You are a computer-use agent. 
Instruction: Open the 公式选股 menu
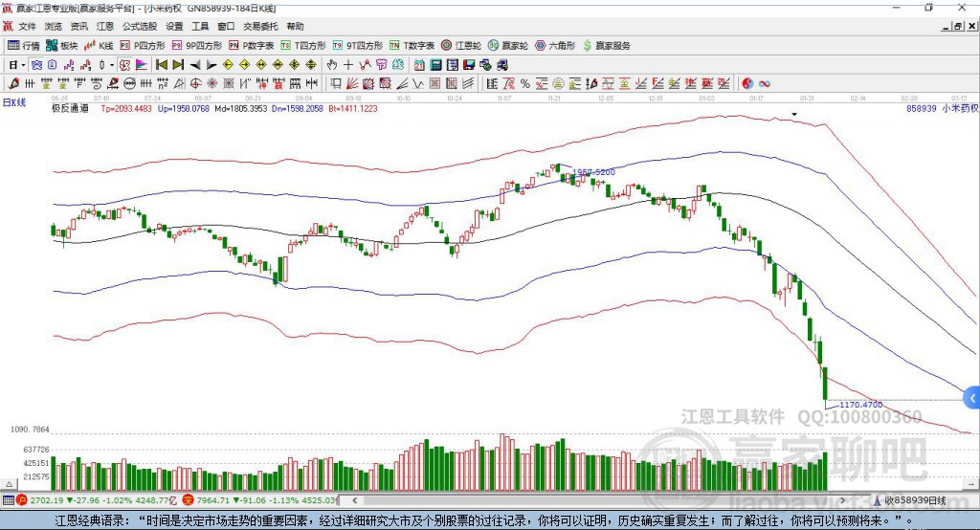[x=140, y=26]
